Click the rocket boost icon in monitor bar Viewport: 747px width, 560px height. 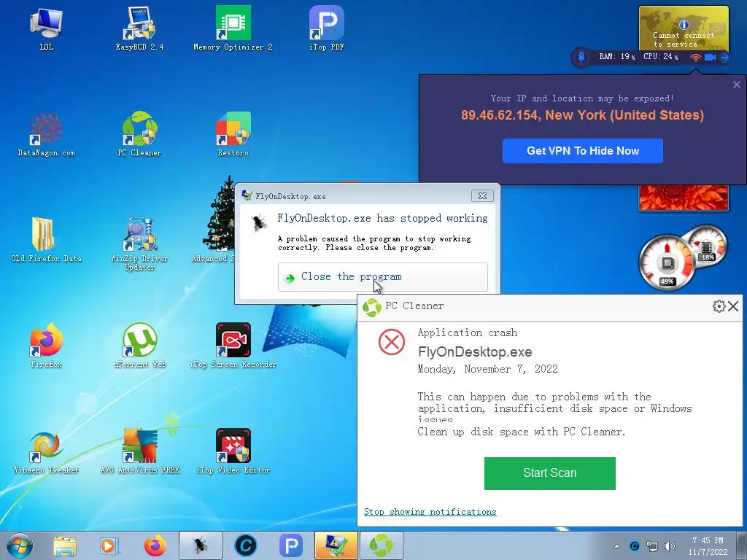(x=581, y=57)
